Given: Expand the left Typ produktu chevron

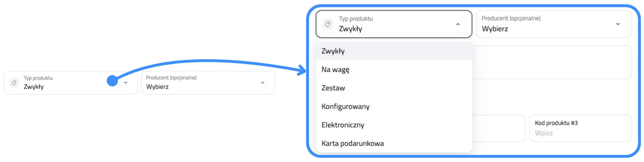Looking at the screenshot, I should coord(126,83).
